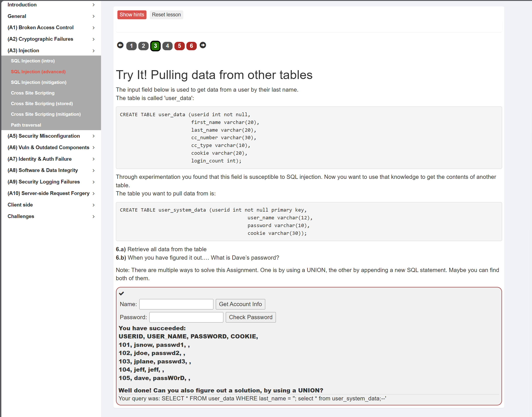Open the red page 6 badge

click(191, 46)
